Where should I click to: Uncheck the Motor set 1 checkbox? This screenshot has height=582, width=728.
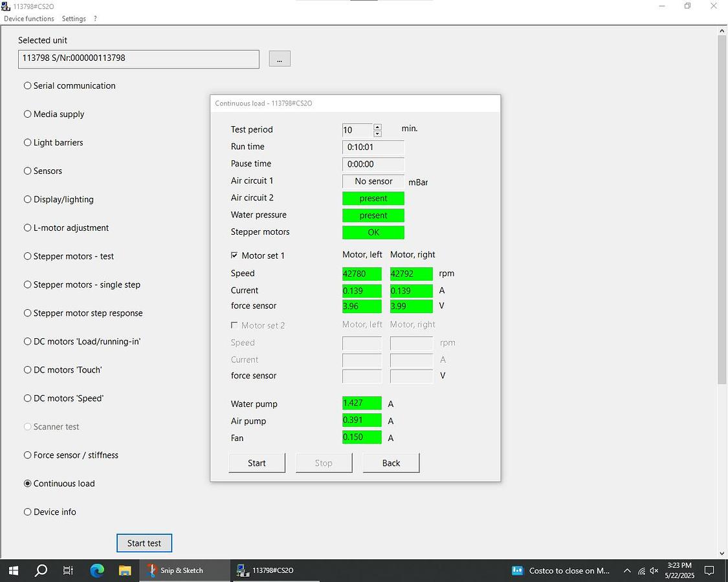click(234, 255)
